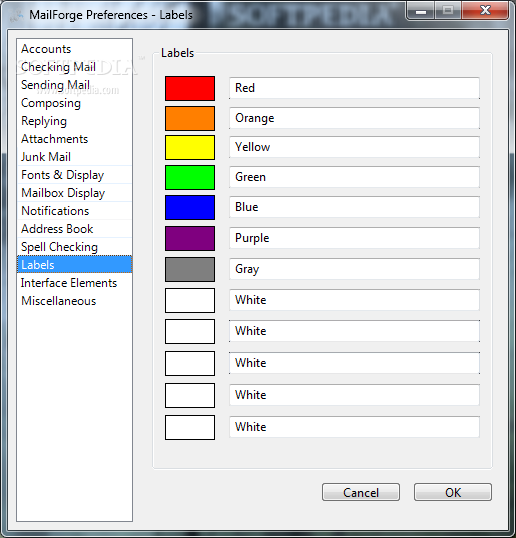This screenshot has height=538, width=516.
Task: Click the Purple label text field
Action: point(354,238)
